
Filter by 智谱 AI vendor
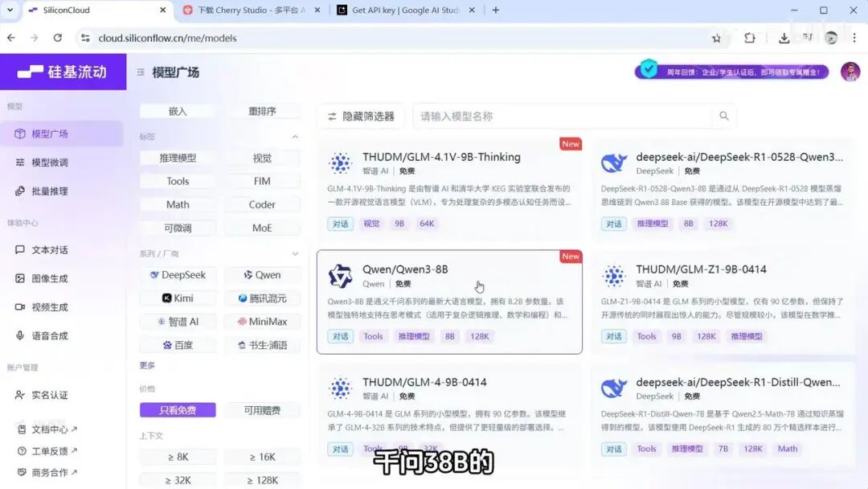point(178,321)
